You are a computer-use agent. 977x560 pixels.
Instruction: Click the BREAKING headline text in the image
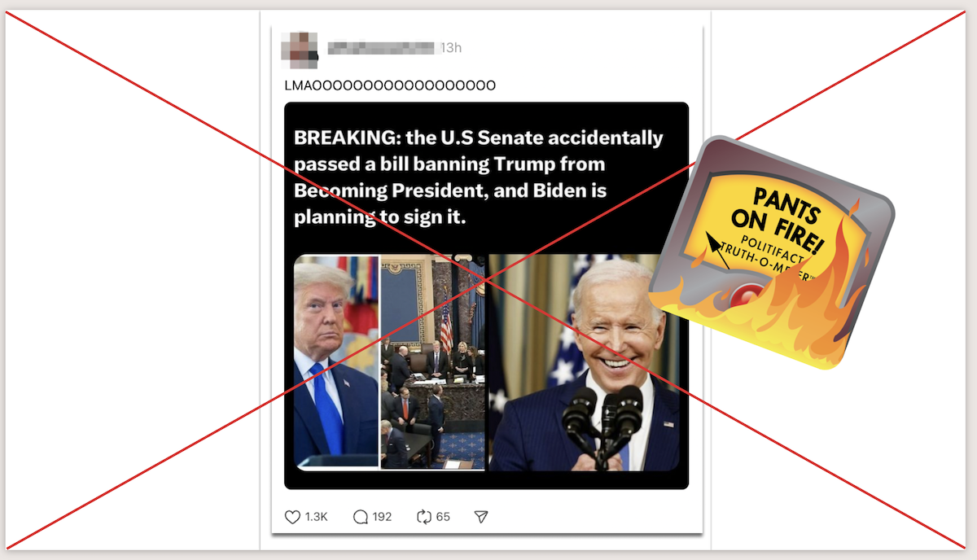479,177
